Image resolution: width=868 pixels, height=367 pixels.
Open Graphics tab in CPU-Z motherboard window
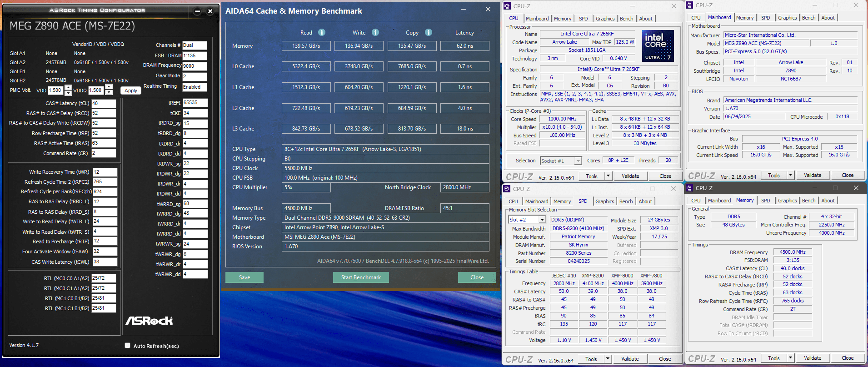[787, 18]
